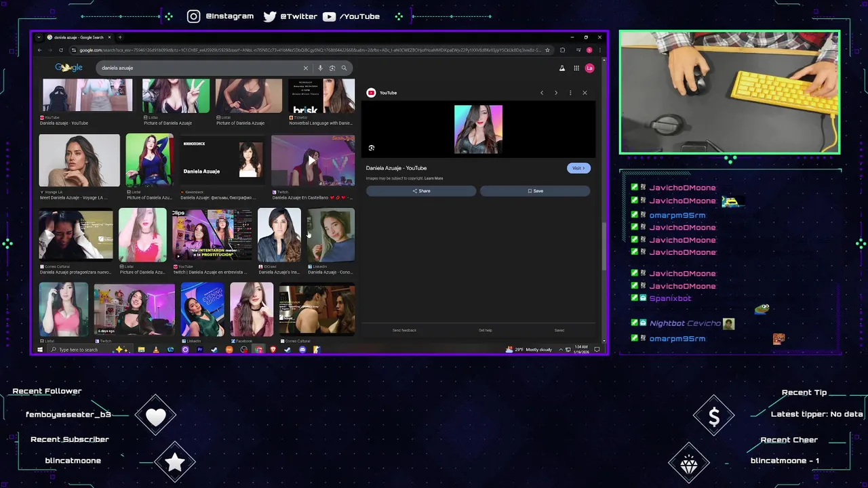This screenshot has height=488, width=868.
Task: Click recent follower femboyasseater_b3
Action: 68,414
